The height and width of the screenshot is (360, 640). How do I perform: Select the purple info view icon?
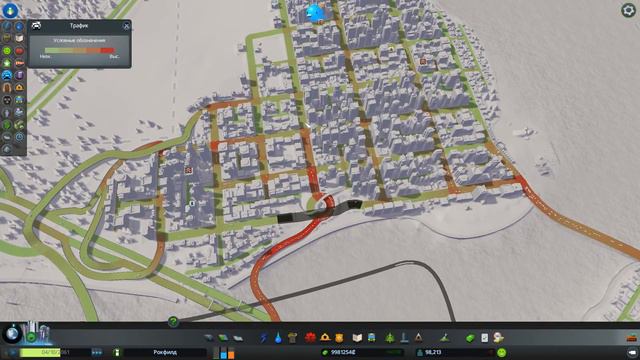19,76
